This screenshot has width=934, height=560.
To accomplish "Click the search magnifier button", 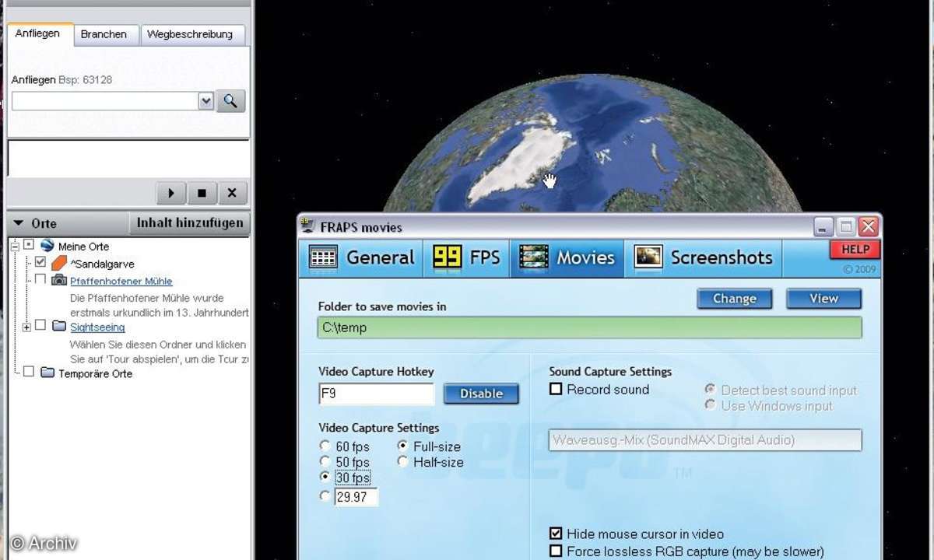I will click(x=230, y=101).
